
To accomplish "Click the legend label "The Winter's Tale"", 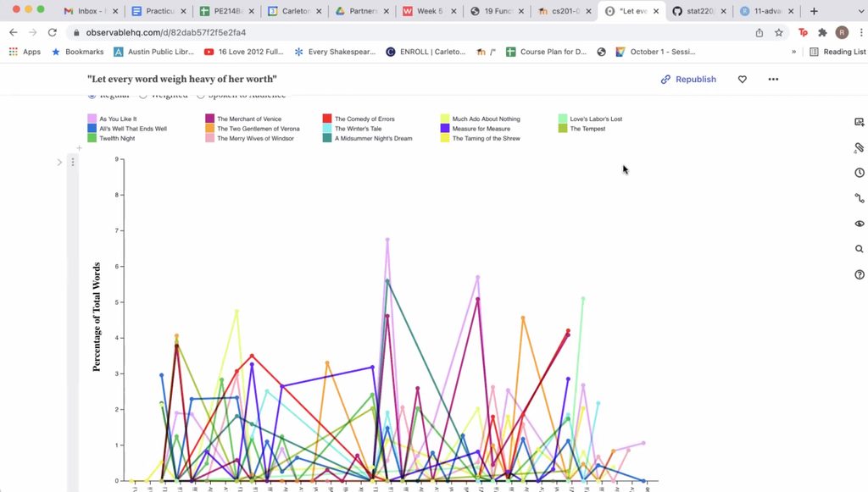I will coord(359,129).
